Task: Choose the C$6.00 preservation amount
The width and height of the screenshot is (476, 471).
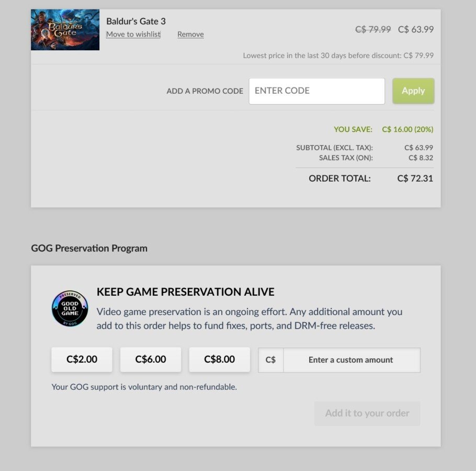Action: point(151,360)
